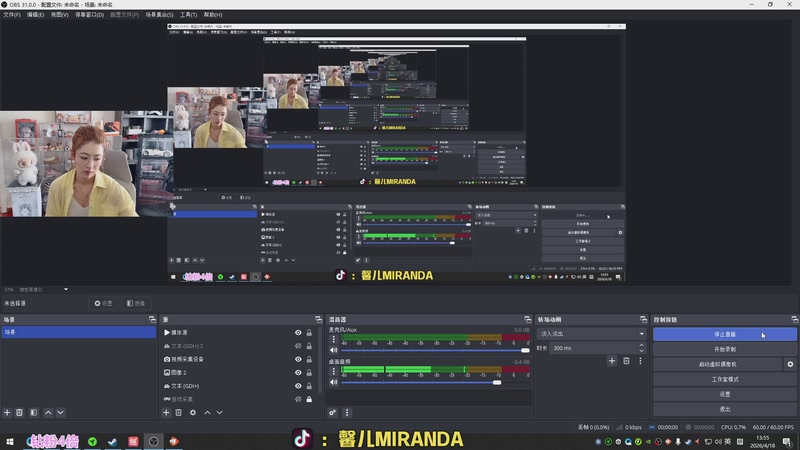
Task: Open the 场景集合(S) menu
Action: [x=159, y=15]
